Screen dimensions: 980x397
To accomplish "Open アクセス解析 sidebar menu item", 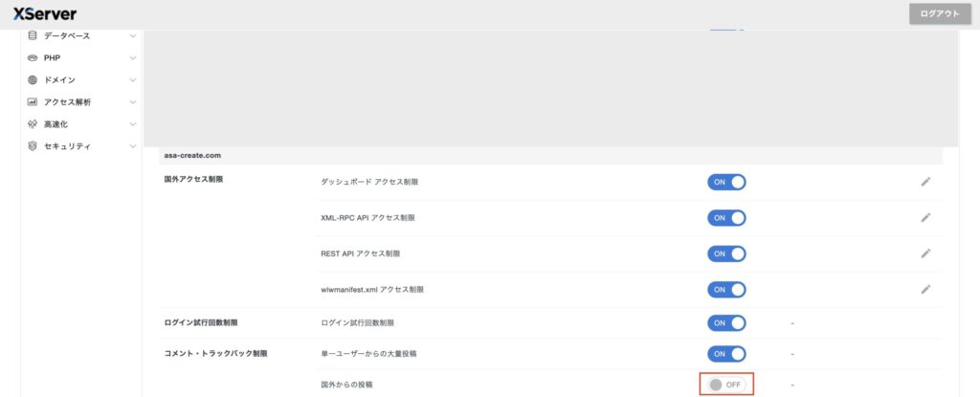I will point(82,102).
